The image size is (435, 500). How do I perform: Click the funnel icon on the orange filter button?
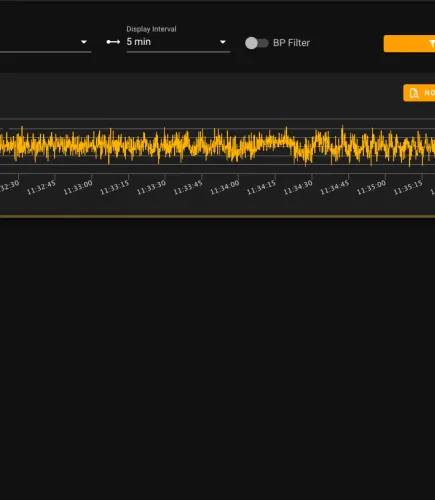pos(432,43)
